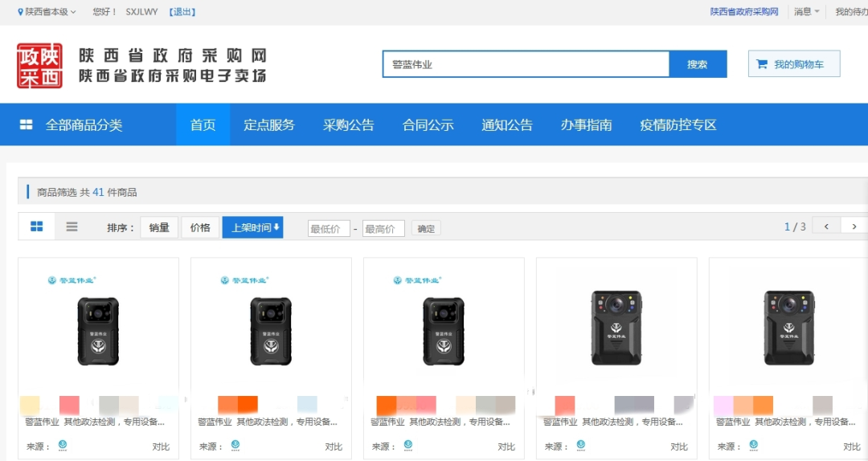868x461 pixels.
Task: Go to the 首页 tab
Action: click(x=203, y=124)
